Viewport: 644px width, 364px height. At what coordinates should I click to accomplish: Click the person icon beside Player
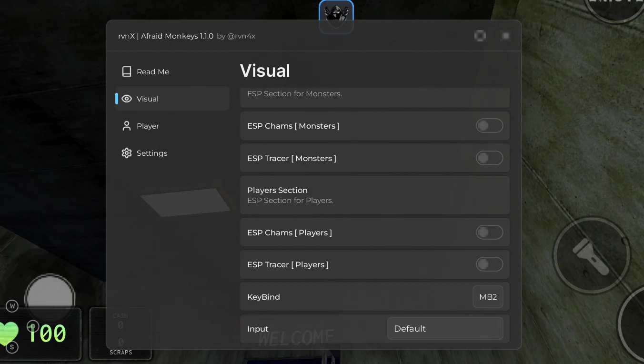[x=126, y=126]
